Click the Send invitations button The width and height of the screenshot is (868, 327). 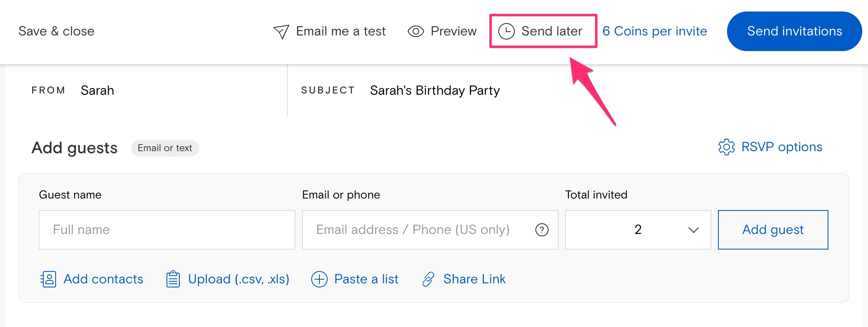tap(794, 31)
